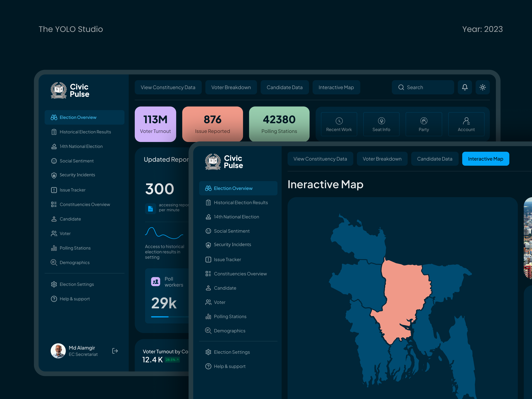Open the Voter Breakdown tab

tap(382, 159)
